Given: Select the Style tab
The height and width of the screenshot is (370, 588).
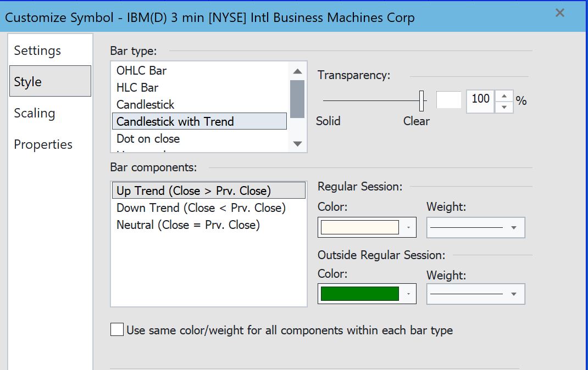Looking at the screenshot, I should pos(50,81).
